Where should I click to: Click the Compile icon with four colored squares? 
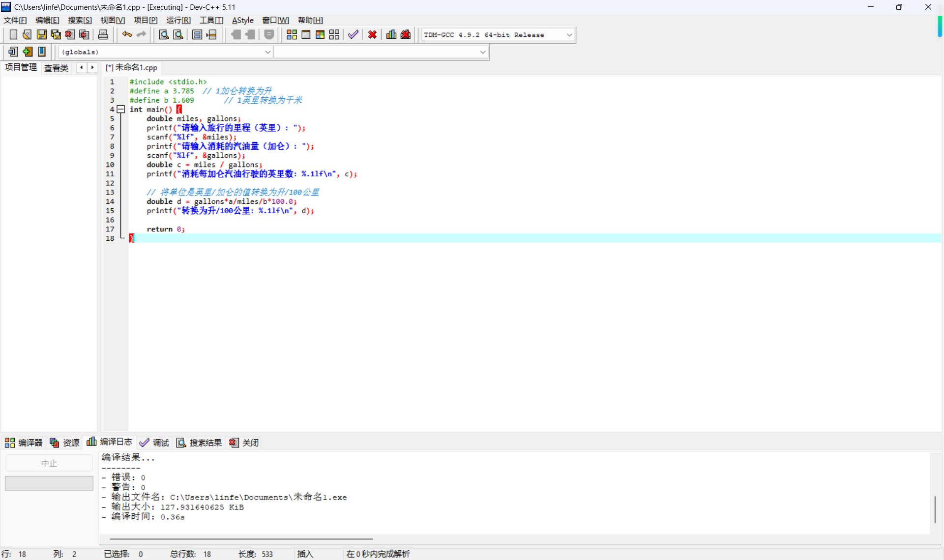coord(292,34)
